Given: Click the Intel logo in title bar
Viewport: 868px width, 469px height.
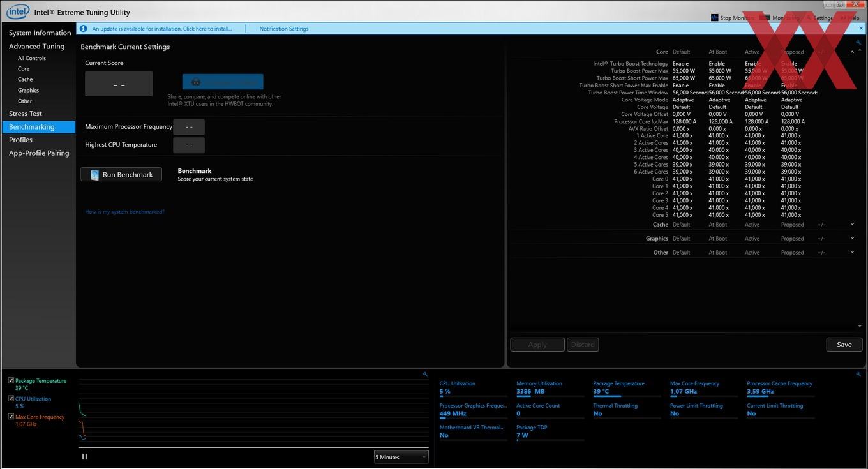Looking at the screenshot, I should point(18,11).
